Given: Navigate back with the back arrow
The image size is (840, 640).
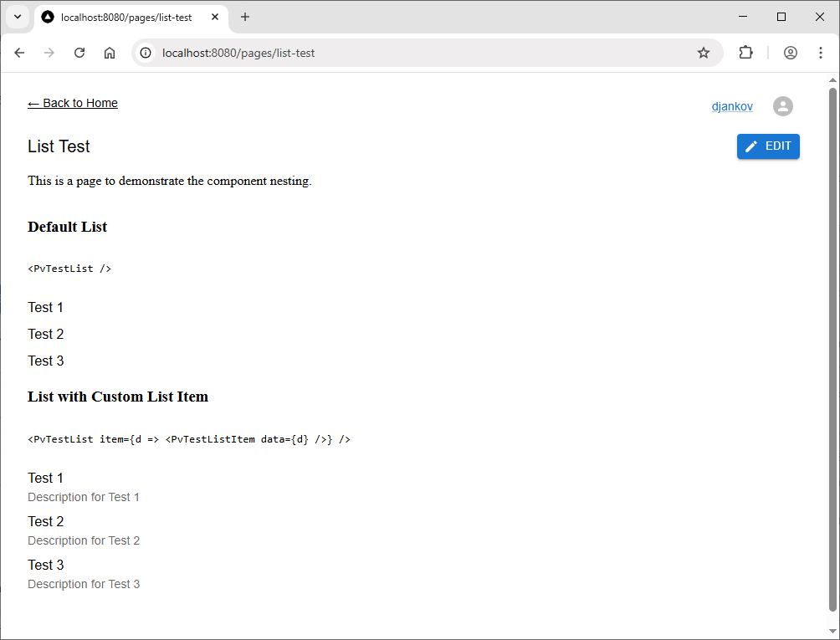Looking at the screenshot, I should [20, 53].
